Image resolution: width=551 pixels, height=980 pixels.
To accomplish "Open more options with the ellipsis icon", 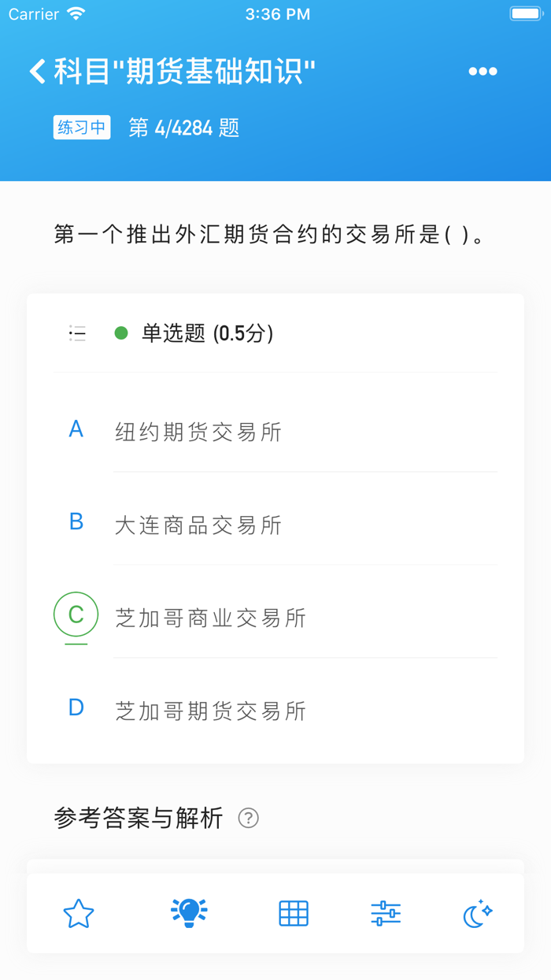I will click(x=482, y=72).
